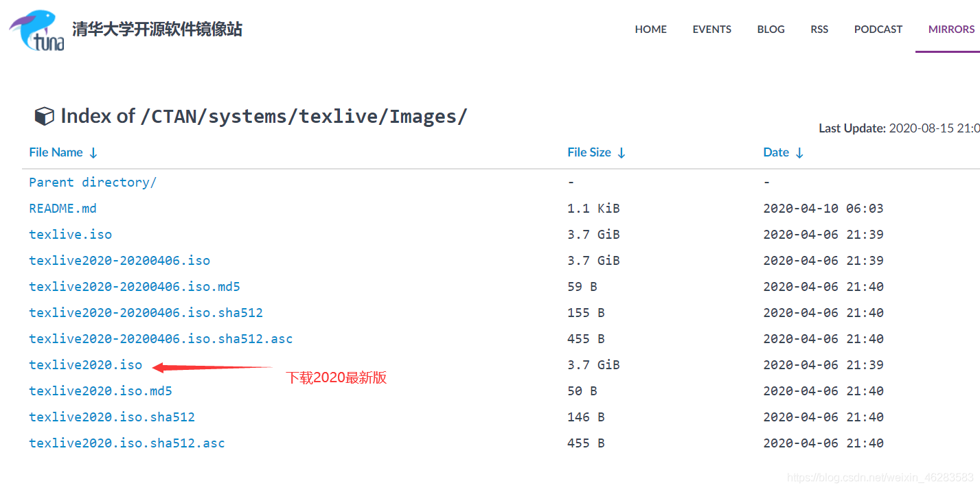The image size is (980, 490).
Task: Click the date of texlive2020.iso.md5
Action: 823,390
